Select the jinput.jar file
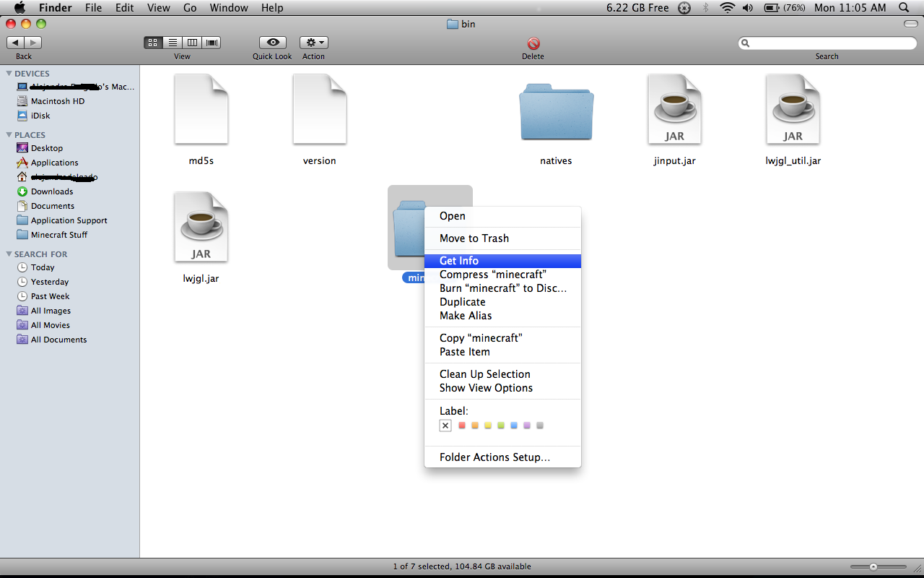The image size is (924, 578). [x=675, y=109]
